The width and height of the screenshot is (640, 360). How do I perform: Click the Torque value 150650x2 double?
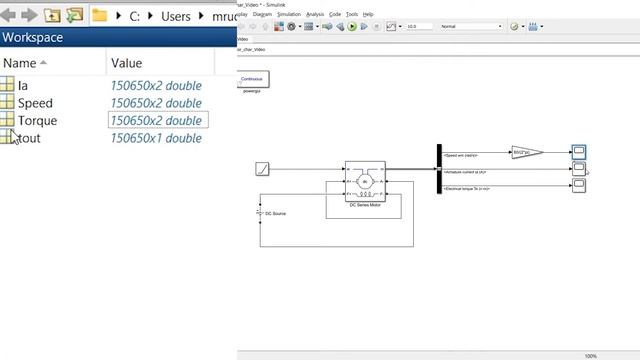tap(156, 121)
